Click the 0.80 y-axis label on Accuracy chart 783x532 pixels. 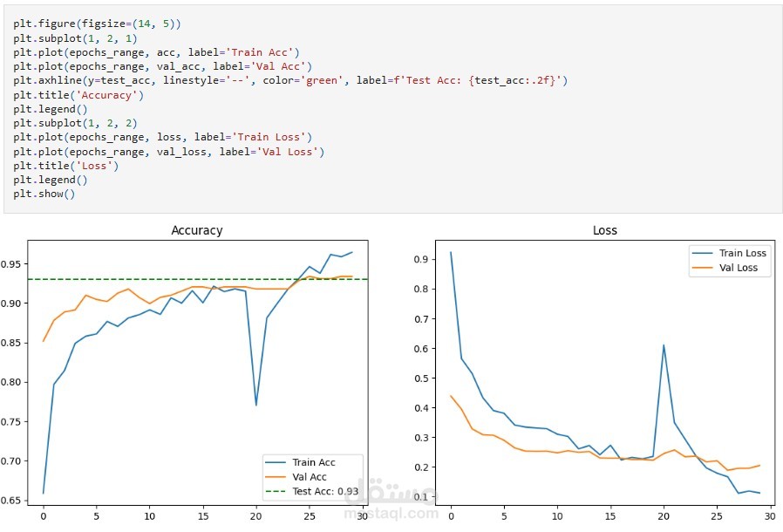[11, 382]
